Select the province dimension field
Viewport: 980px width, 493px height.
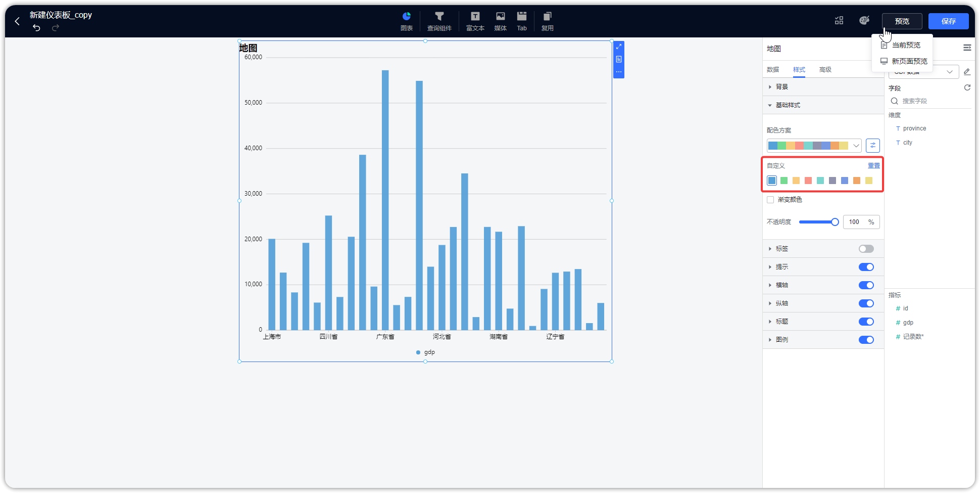click(x=914, y=128)
